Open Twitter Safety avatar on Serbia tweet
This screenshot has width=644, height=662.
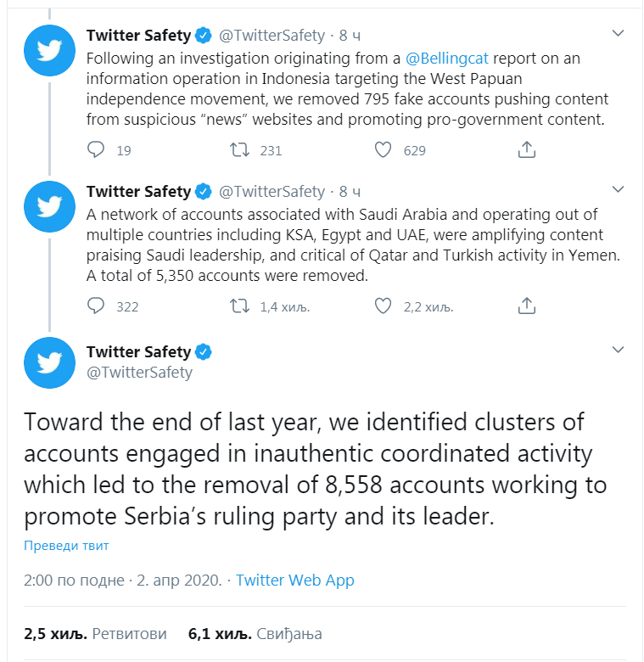[x=49, y=362]
